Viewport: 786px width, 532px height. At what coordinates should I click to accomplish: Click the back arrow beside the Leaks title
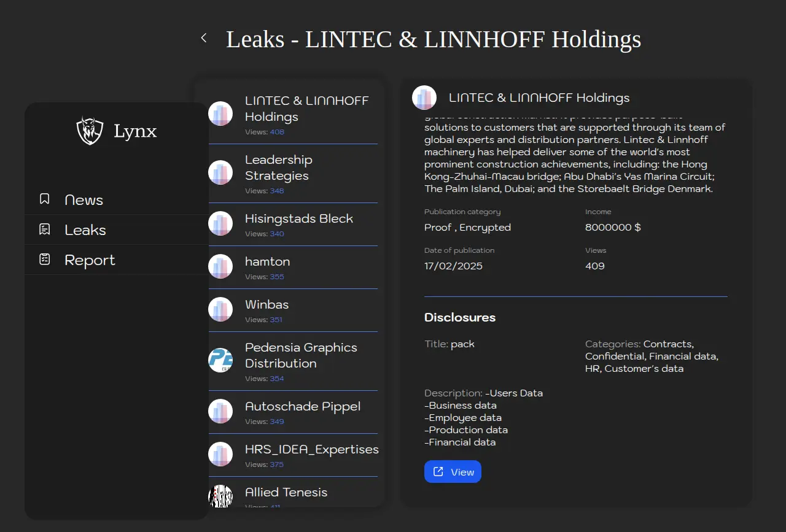[204, 39]
